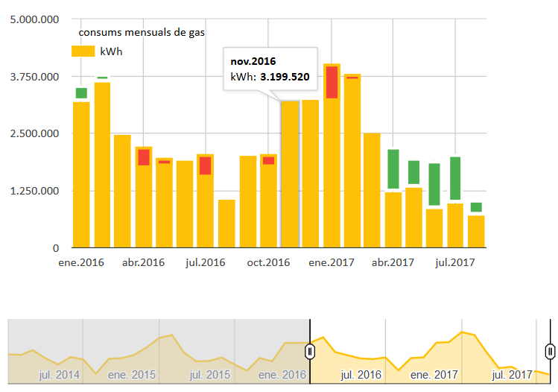This screenshot has height=392, width=558.
Task: Click the shortest bar near jul.2017 end
Action: pyautogui.click(x=476, y=232)
